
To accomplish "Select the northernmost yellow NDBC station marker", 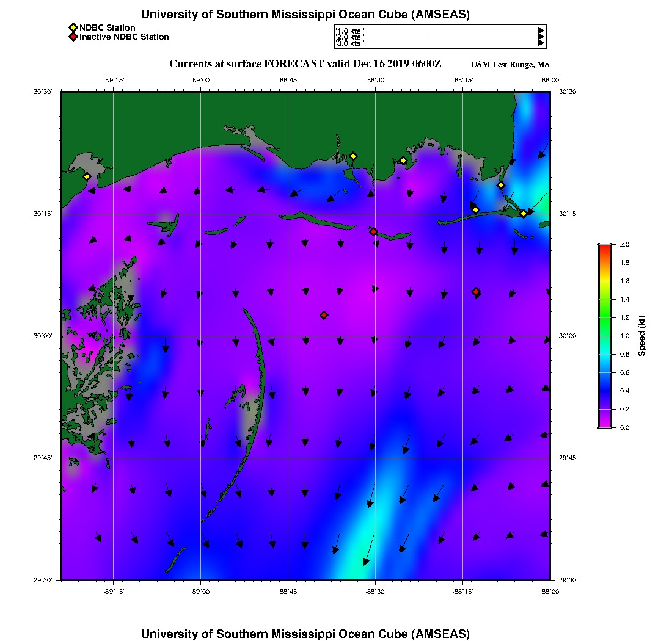I will pos(352,156).
